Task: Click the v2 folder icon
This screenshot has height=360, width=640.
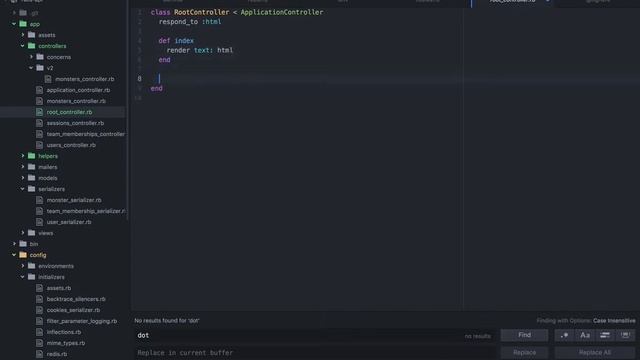Action: point(40,68)
